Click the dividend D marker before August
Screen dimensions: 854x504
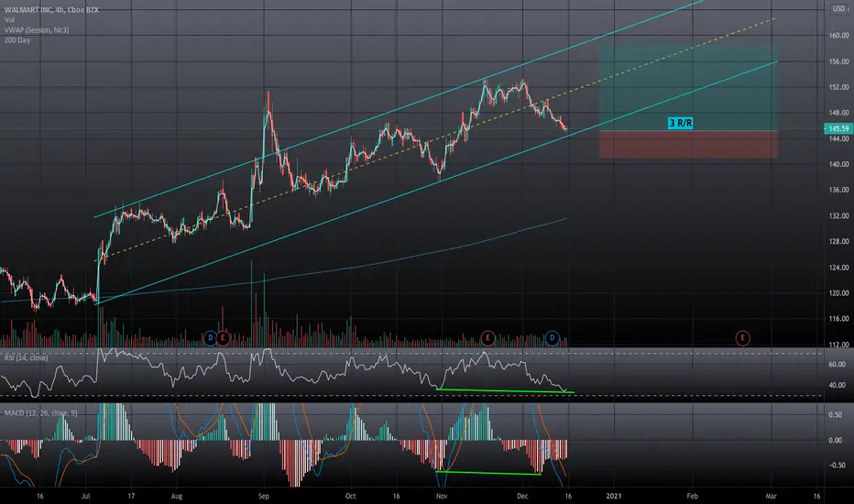[x=210, y=338]
